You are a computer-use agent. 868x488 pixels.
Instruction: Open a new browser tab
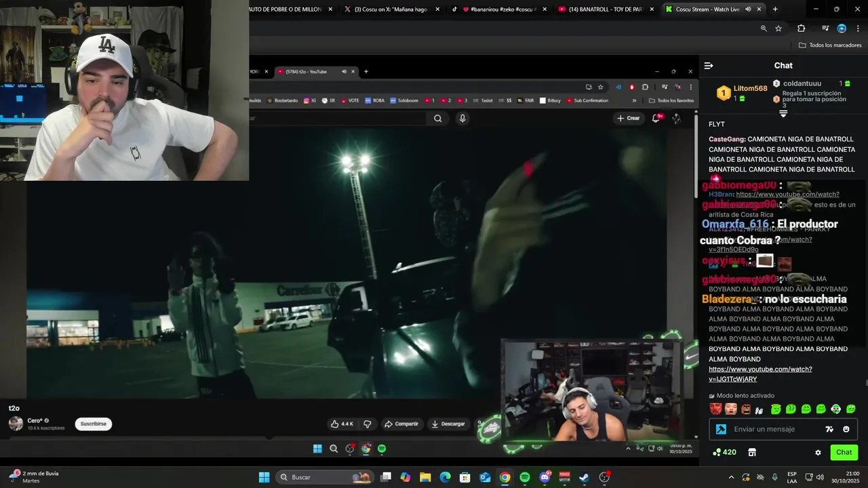(x=775, y=9)
